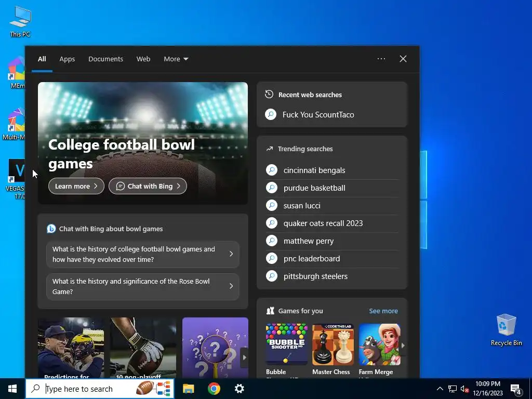Image resolution: width=532 pixels, height=399 pixels.
Task: Click Chat with Bing about bowl games heading
Action: [x=111, y=229]
